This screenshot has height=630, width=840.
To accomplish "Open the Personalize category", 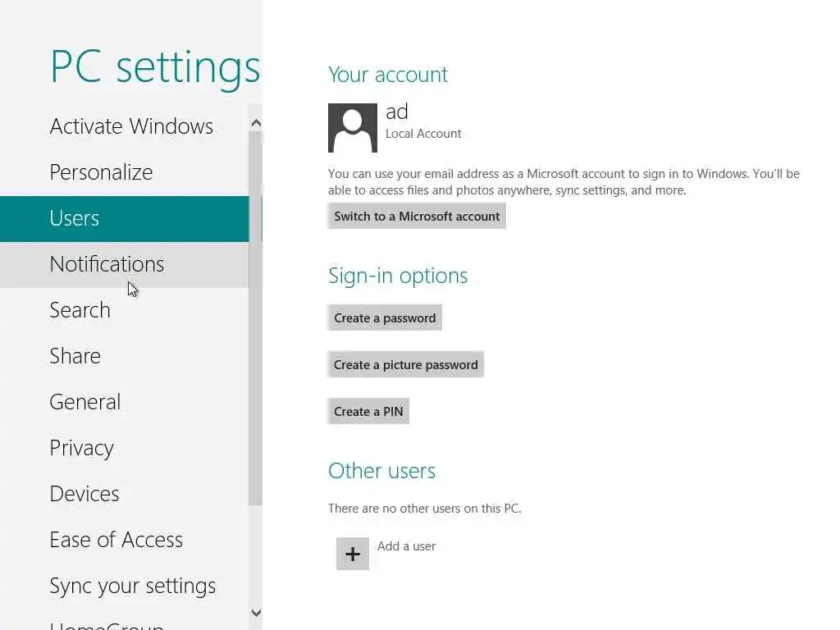I will [125, 172].
